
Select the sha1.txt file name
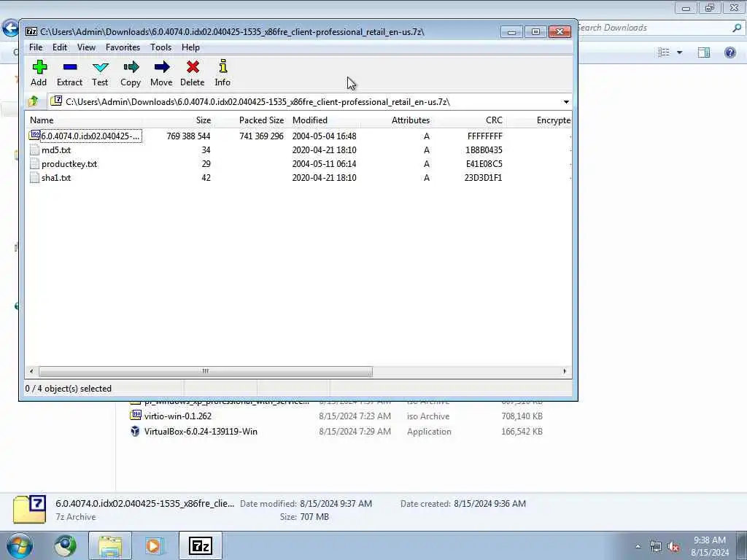[56, 178]
